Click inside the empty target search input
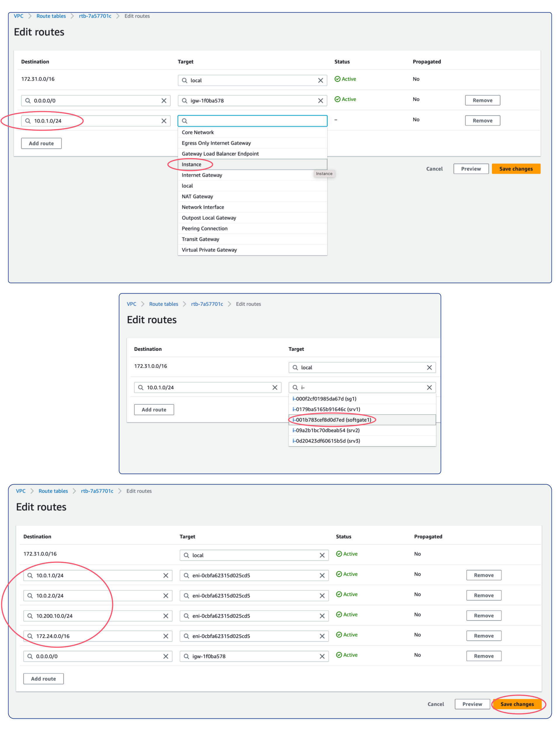Viewport: 560px width, 731px height. pyautogui.click(x=250, y=121)
